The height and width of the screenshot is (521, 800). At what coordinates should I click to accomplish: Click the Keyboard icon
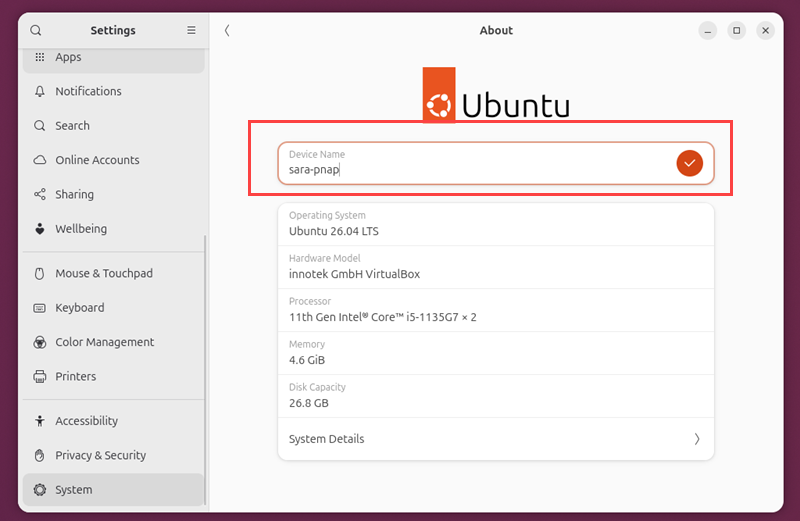[x=40, y=308]
